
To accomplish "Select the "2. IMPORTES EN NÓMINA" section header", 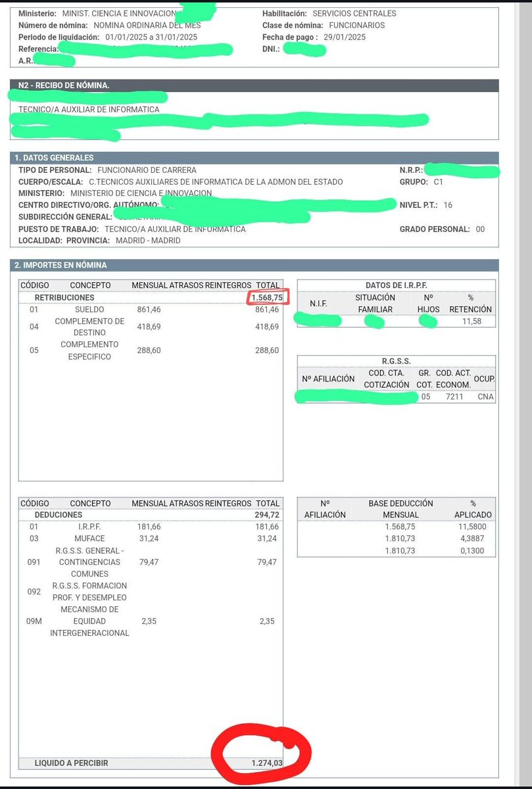I will [254, 266].
